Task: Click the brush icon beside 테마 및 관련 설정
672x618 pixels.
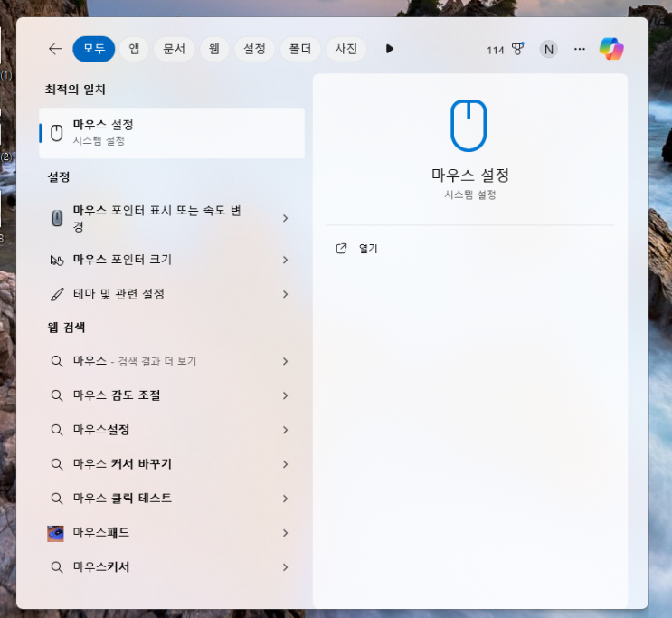Action: [x=57, y=295]
